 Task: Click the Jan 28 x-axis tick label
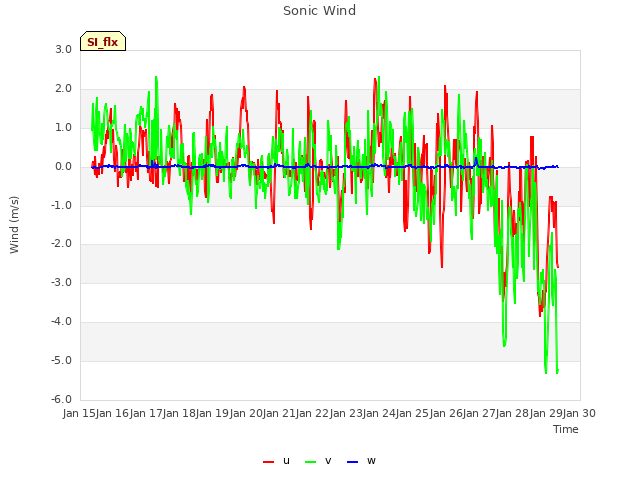coord(513,413)
